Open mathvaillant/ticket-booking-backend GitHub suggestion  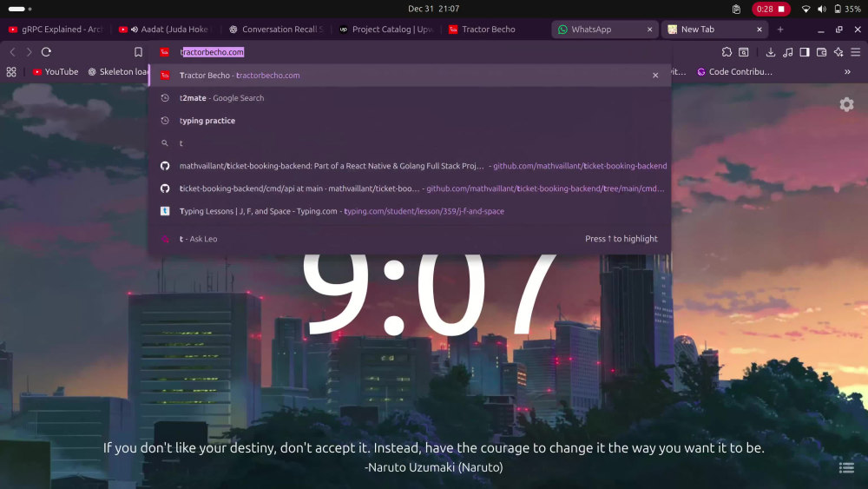tap(410, 166)
